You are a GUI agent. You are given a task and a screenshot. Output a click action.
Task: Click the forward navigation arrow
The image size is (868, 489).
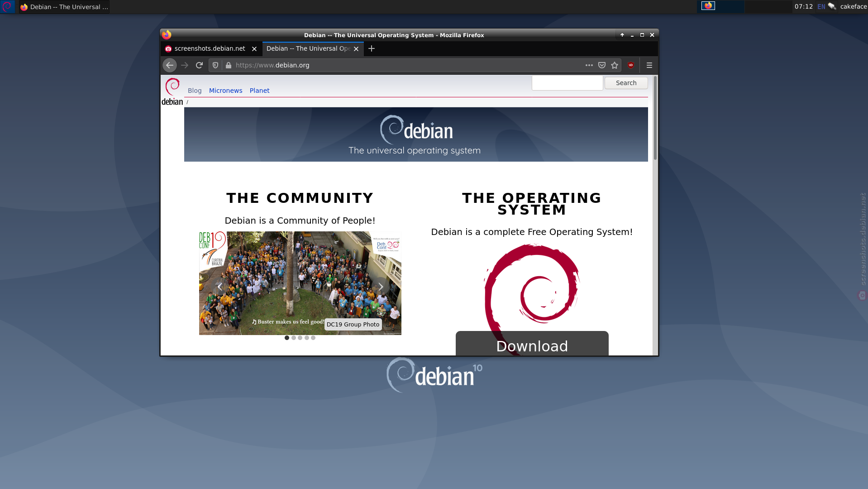click(x=185, y=65)
